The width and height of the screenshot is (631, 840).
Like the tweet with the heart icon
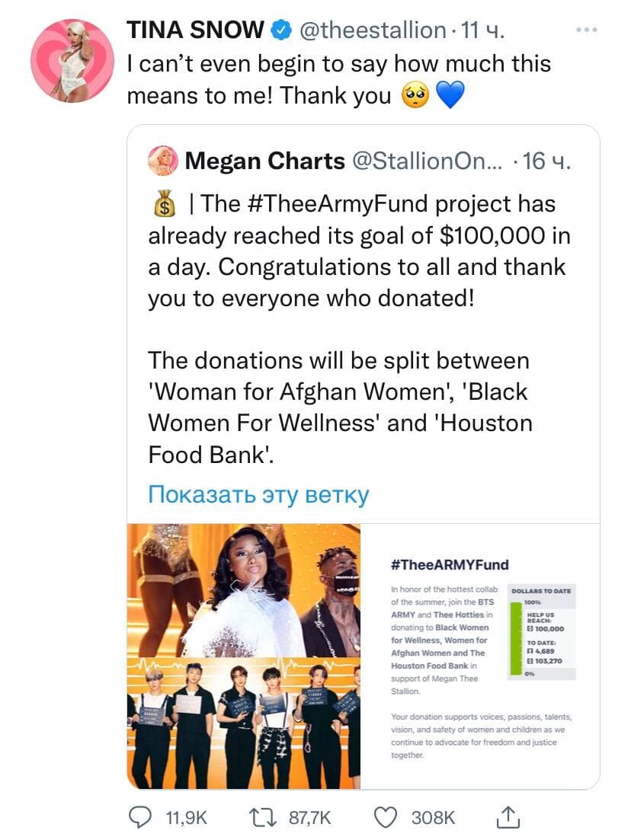(x=388, y=816)
